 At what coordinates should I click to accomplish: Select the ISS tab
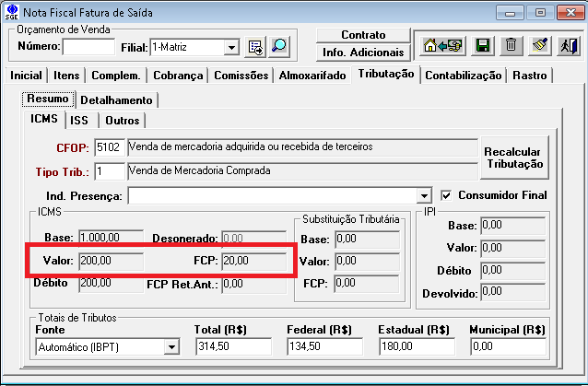80,120
